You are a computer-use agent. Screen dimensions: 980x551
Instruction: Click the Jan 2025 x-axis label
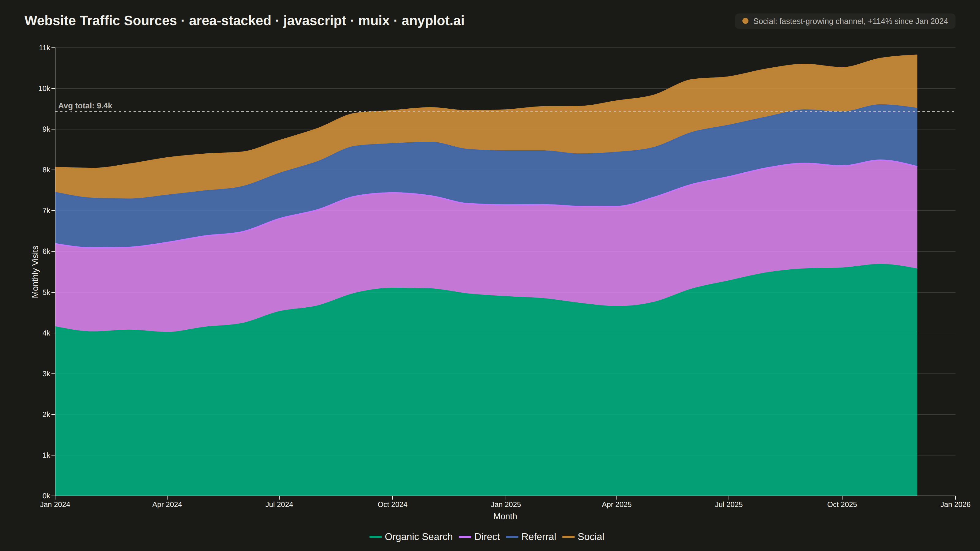click(506, 504)
